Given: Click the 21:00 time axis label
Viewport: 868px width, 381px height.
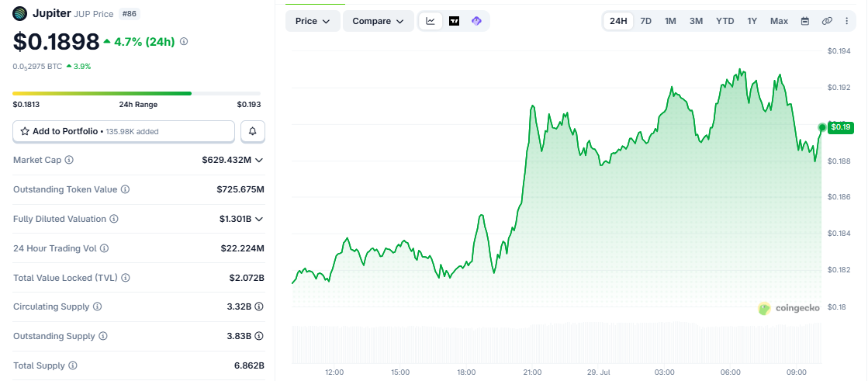Looking at the screenshot, I should pos(532,372).
